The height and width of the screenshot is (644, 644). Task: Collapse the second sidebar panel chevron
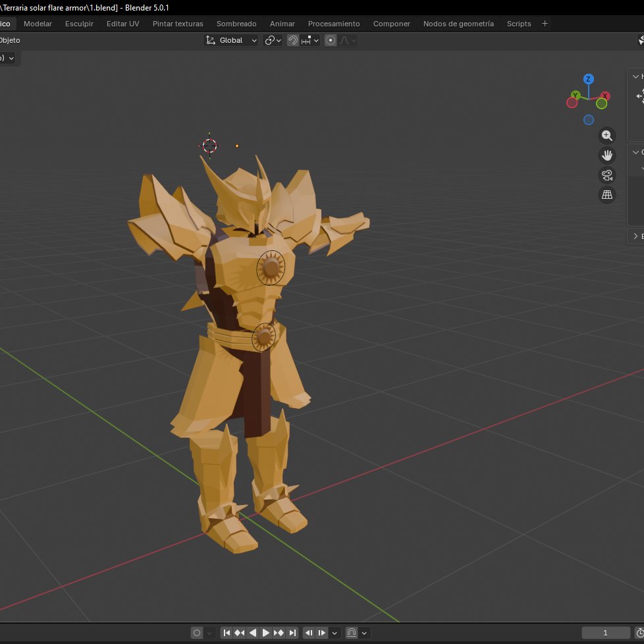click(x=636, y=152)
